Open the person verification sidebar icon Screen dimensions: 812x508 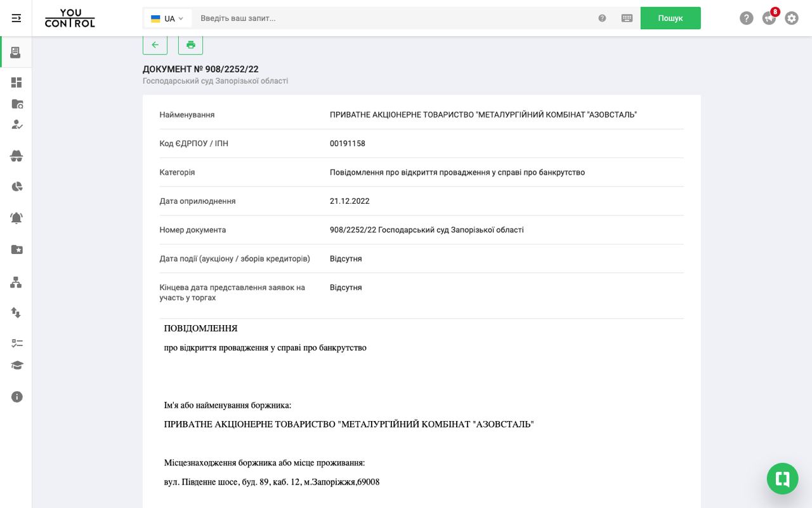[x=16, y=126]
